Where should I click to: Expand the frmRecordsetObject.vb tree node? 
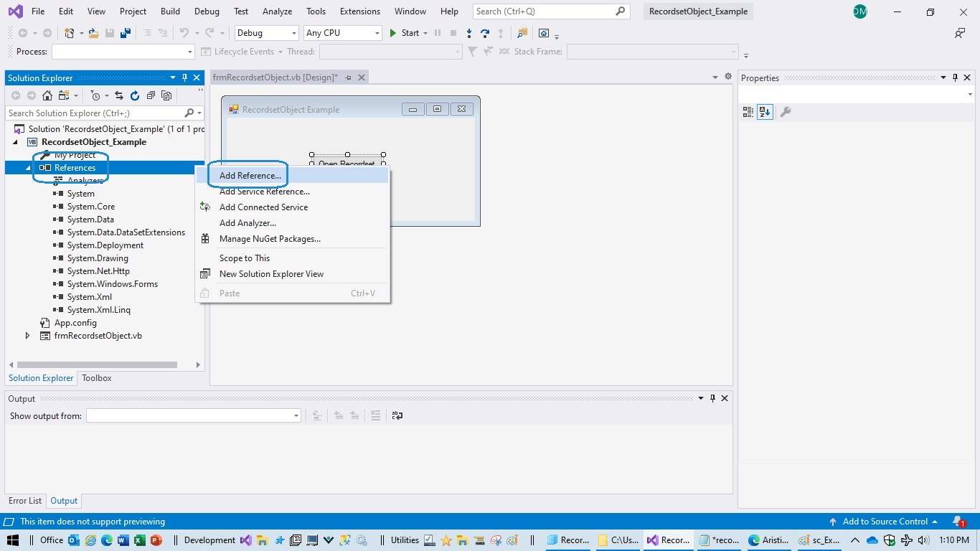(x=27, y=335)
